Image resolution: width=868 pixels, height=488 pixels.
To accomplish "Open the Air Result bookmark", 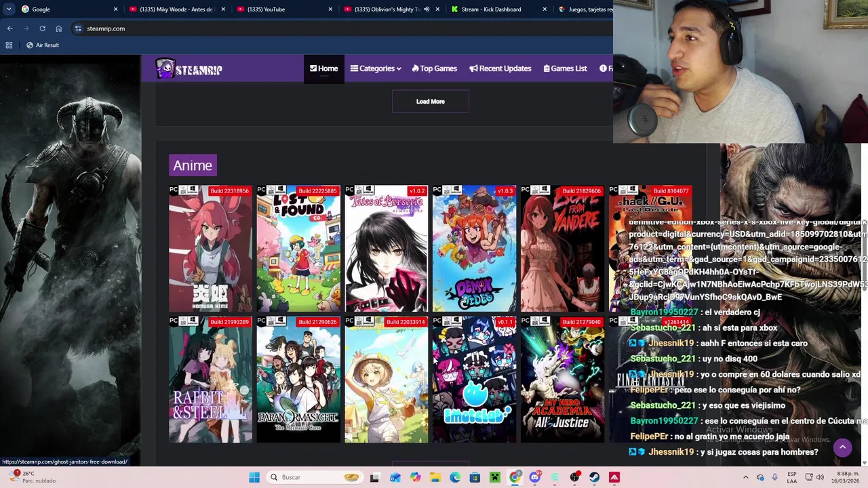I will coord(42,45).
